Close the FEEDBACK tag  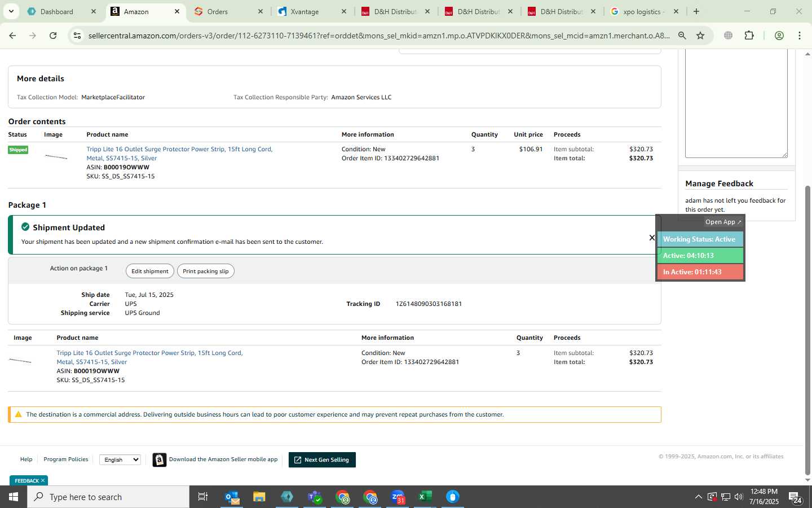click(43, 481)
